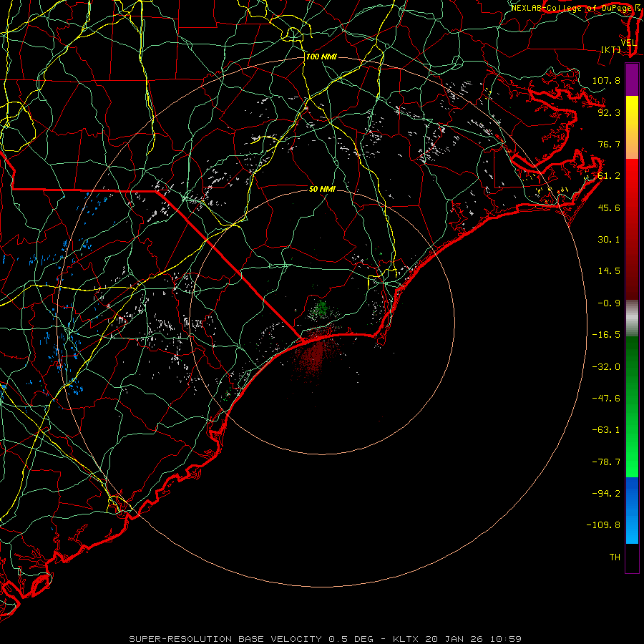Click the 61.2 velocity scale value

(609, 176)
